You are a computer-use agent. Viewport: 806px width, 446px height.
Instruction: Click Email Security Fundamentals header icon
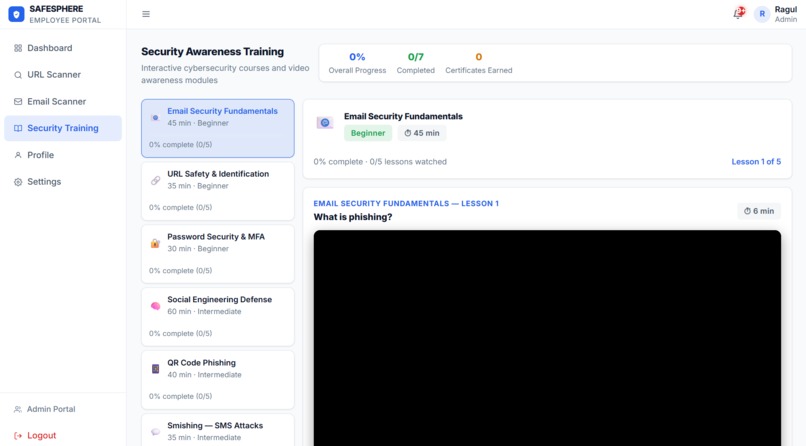tap(325, 123)
